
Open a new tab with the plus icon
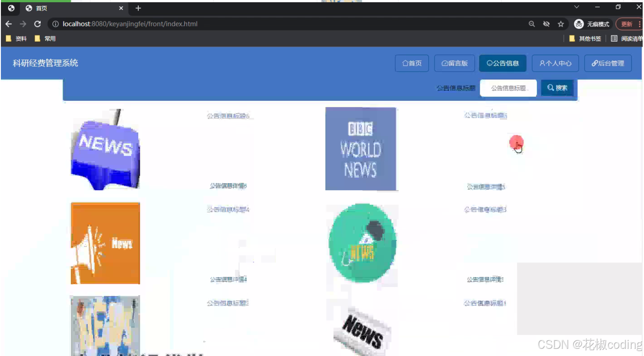coord(138,8)
